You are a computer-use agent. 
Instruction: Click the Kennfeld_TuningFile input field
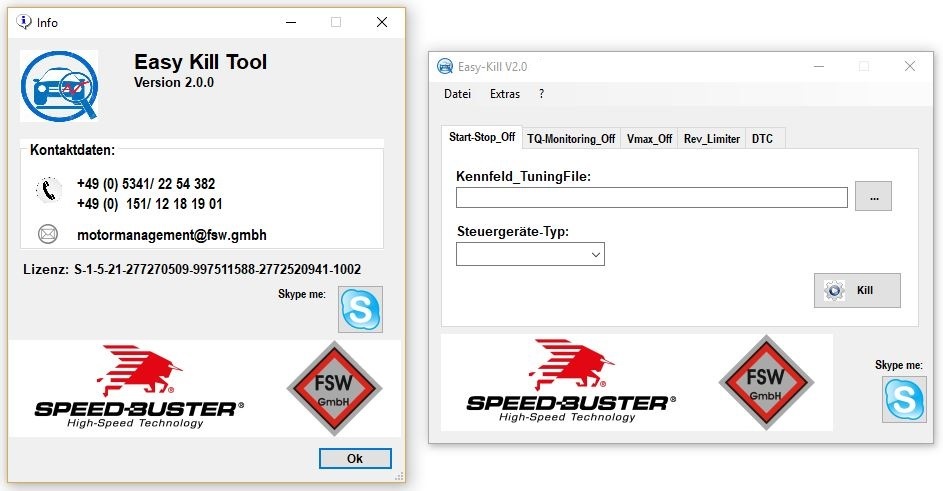(651, 197)
